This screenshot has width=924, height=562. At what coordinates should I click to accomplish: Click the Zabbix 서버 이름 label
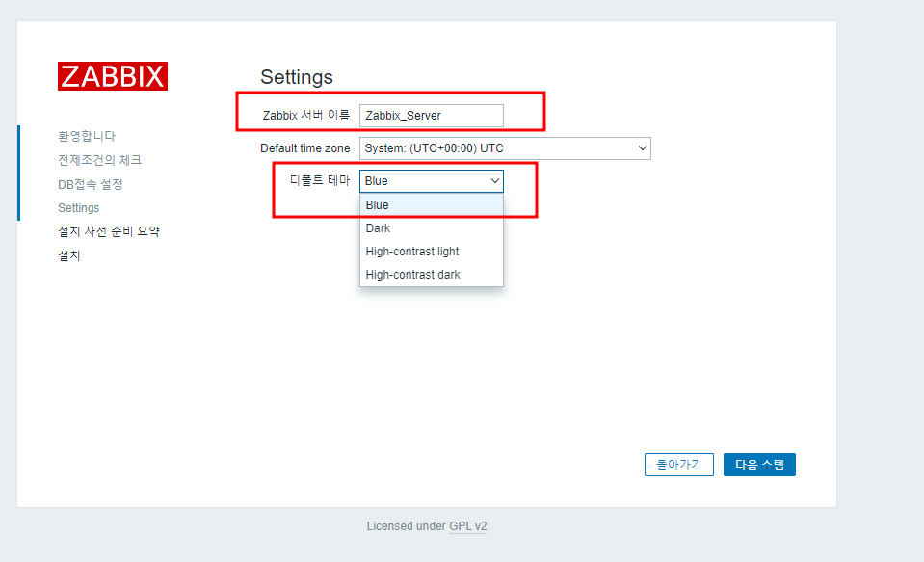click(x=305, y=116)
